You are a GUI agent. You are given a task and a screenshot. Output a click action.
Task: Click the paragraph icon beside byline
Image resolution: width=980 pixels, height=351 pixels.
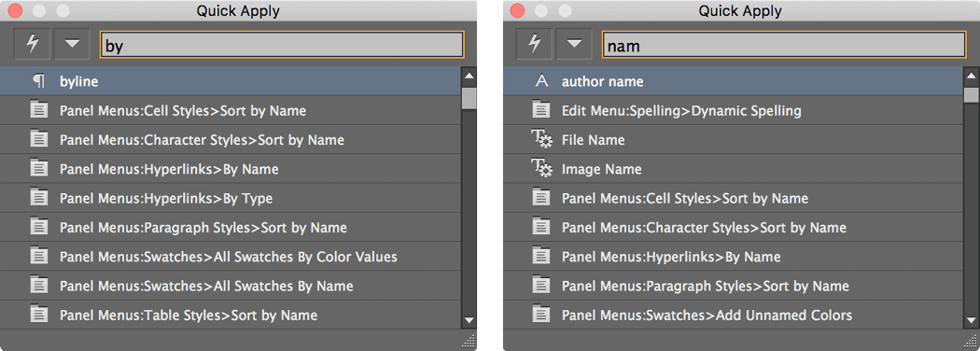pyautogui.click(x=39, y=80)
